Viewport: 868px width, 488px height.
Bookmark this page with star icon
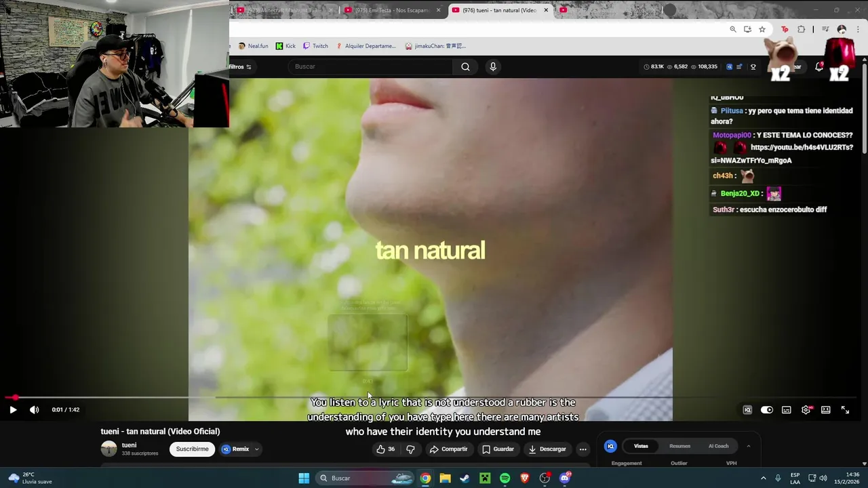pos(762,29)
